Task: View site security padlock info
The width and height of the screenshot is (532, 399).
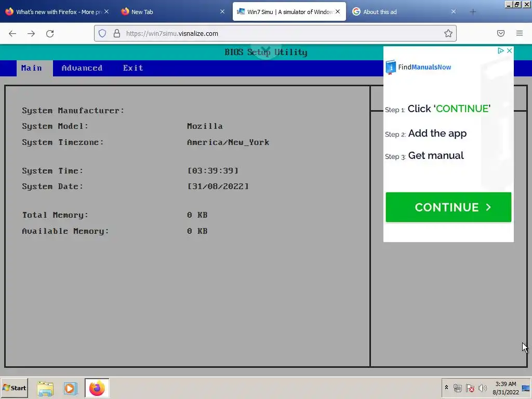Action: [117, 33]
